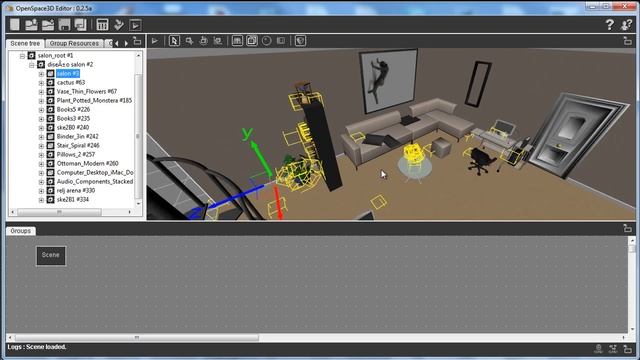
Task: Toggle the panel layout icon in view toolbar
Action: pyautogui.click(x=281, y=41)
